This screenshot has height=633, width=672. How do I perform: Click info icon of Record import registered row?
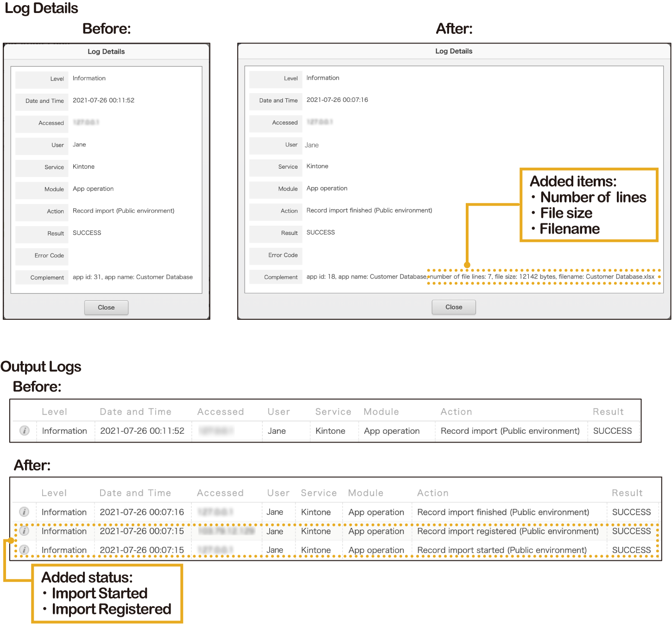tap(24, 531)
